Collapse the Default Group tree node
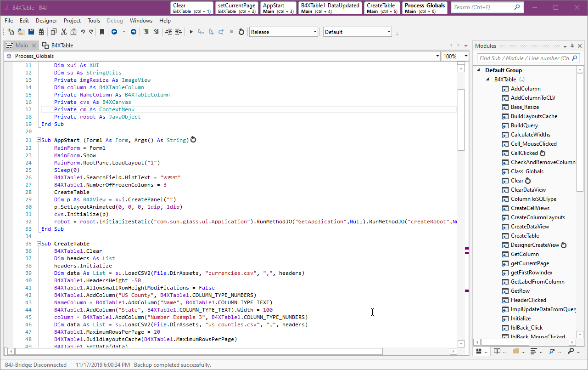Image resolution: width=588 pixels, height=370 pixels. [x=479, y=70]
